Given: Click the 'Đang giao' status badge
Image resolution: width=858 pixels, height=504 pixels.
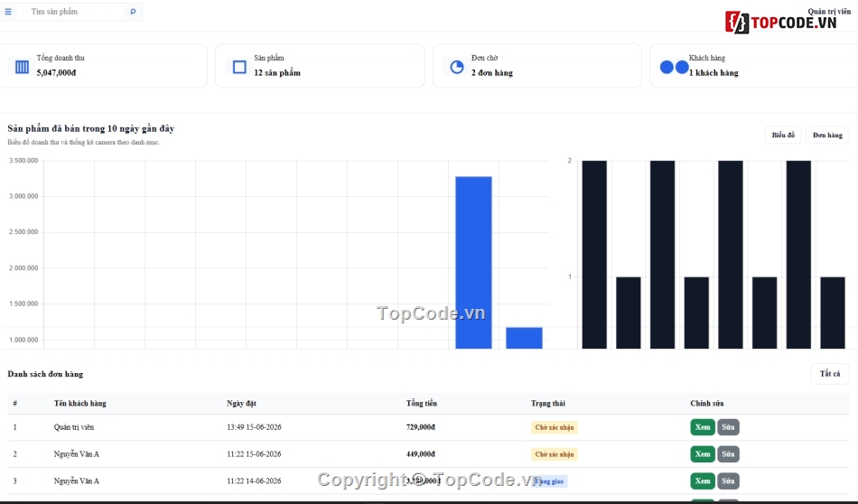Looking at the screenshot, I should tap(549, 481).
